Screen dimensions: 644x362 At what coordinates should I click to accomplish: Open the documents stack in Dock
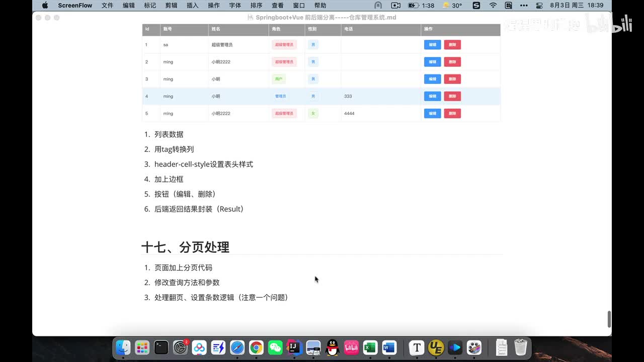pyautogui.click(x=501, y=347)
